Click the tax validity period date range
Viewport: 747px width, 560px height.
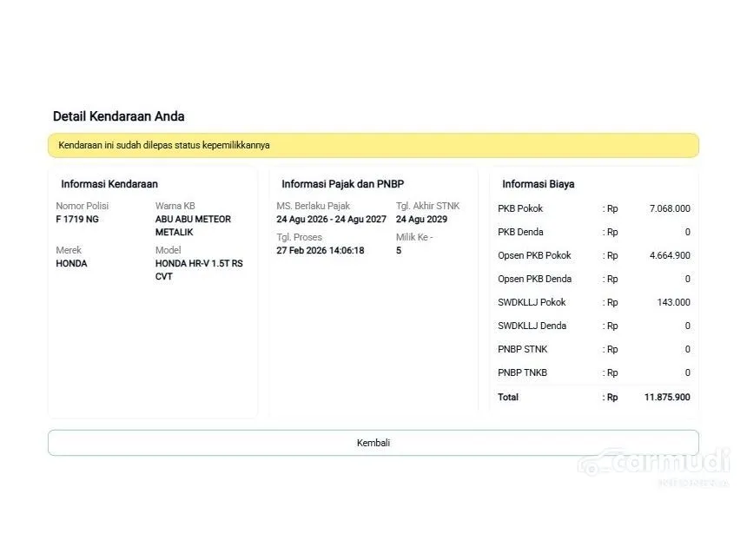pyautogui.click(x=331, y=220)
